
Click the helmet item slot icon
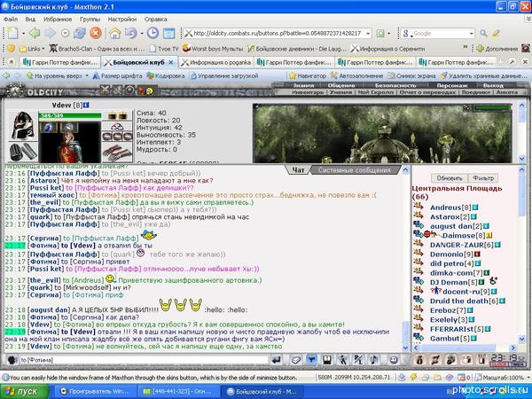pyautogui.click(x=22, y=126)
